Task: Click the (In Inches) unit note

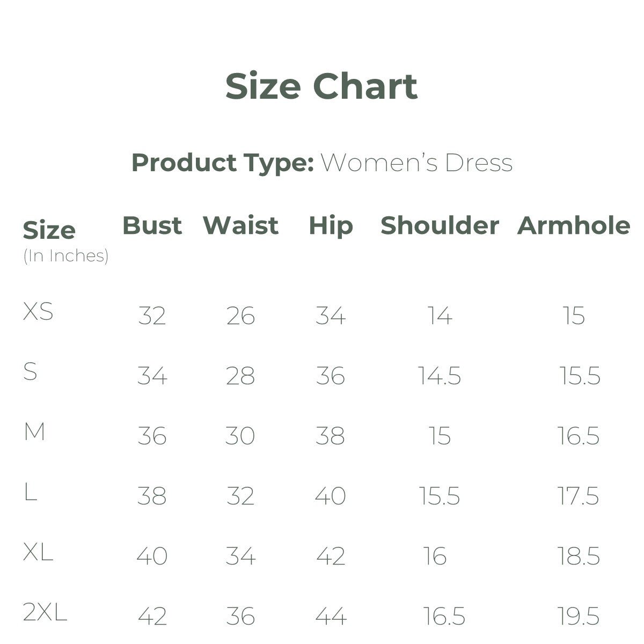Action: coord(65,256)
